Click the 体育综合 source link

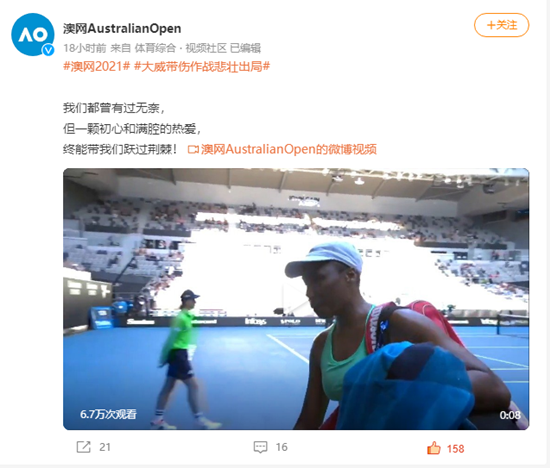pos(155,48)
